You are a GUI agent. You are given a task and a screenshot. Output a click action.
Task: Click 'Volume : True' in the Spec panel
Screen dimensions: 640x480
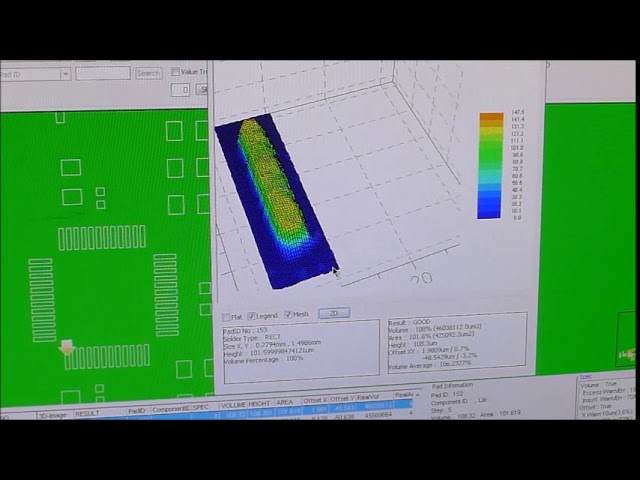coord(598,384)
